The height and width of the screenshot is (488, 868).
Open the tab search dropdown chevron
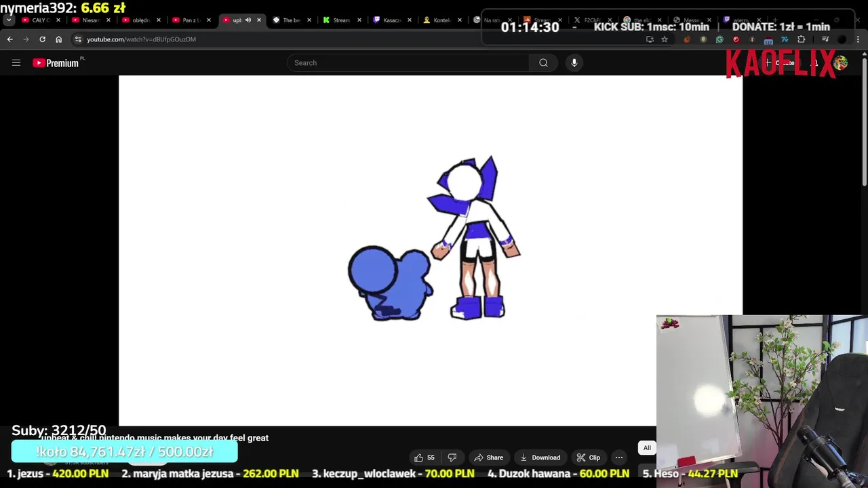tap(9, 20)
